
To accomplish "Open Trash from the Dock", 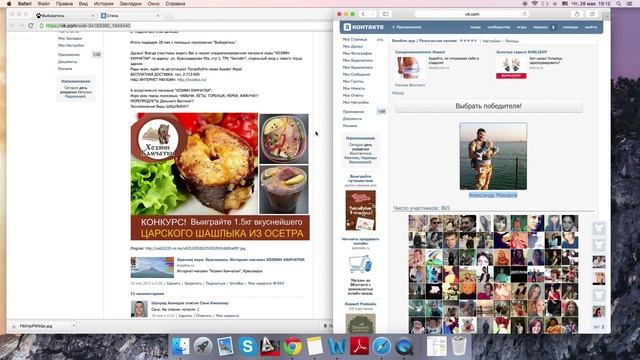I will (x=459, y=346).
